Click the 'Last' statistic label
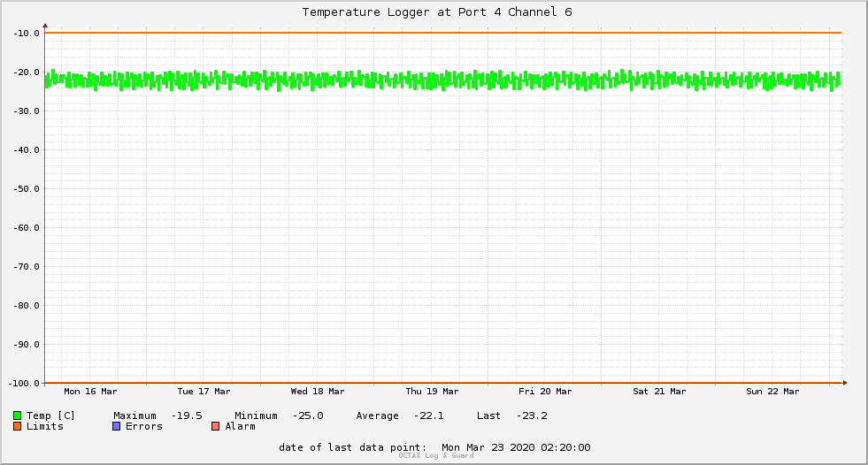This screenshot has height=465, width=868. coord(488,415)
